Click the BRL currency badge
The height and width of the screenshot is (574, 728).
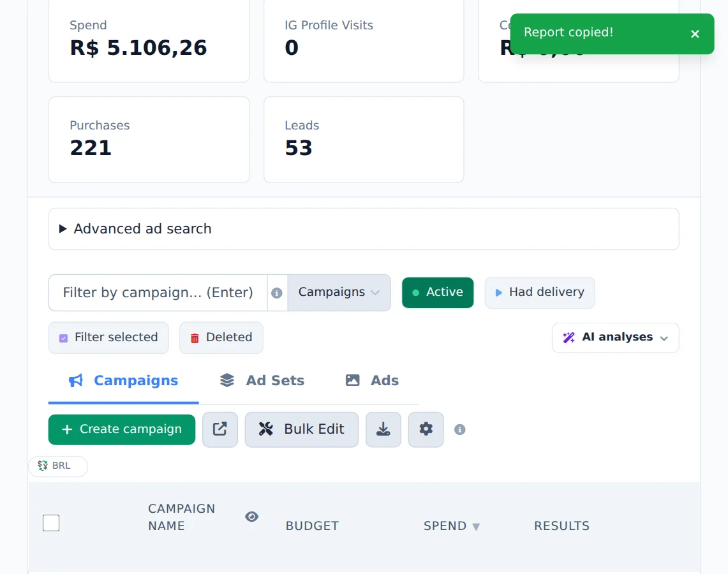coord(58,466)
